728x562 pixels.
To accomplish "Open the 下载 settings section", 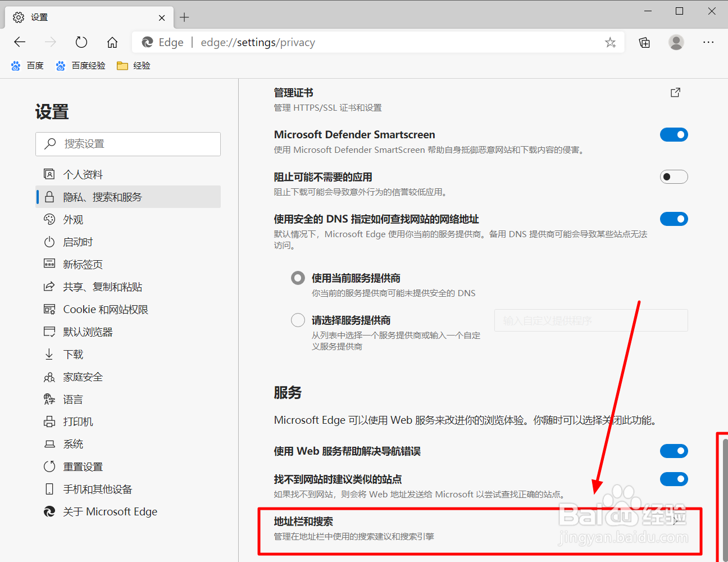I will pos(73,354).
